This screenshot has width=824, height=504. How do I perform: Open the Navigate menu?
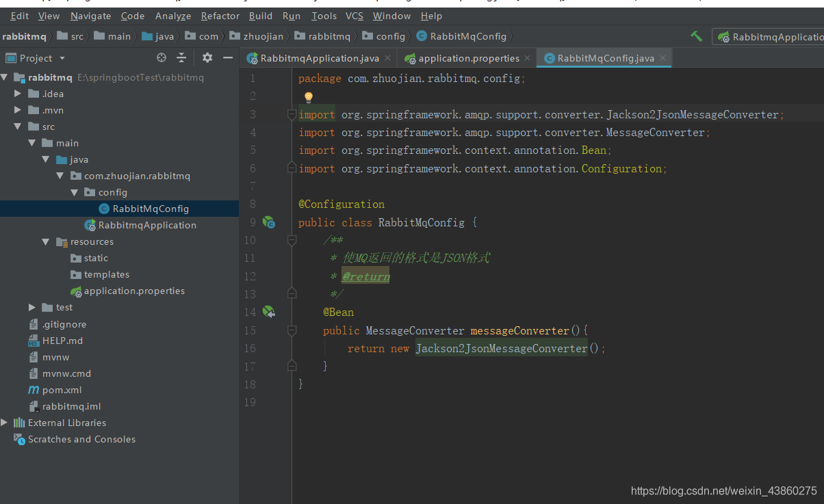(x=90, y=16)
